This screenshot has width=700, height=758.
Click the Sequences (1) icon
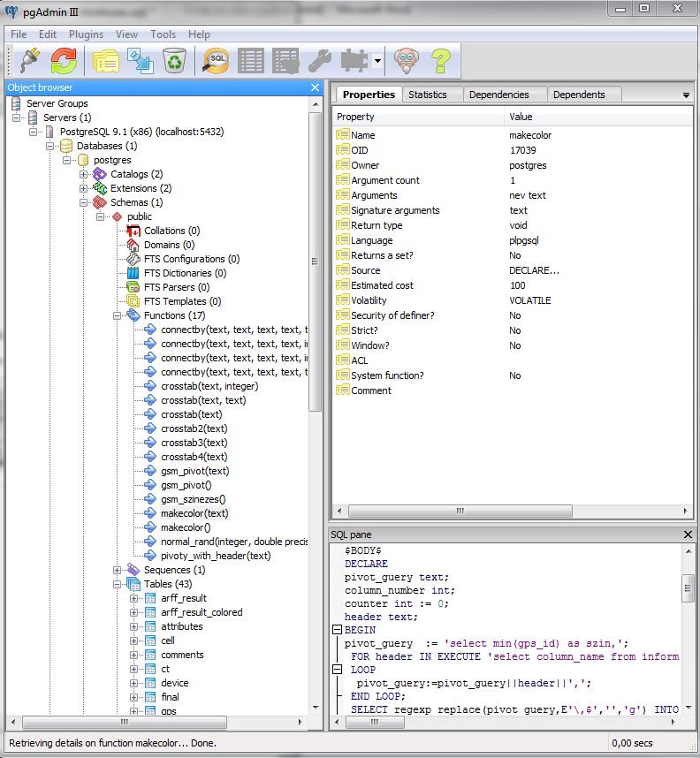[133, 570]
